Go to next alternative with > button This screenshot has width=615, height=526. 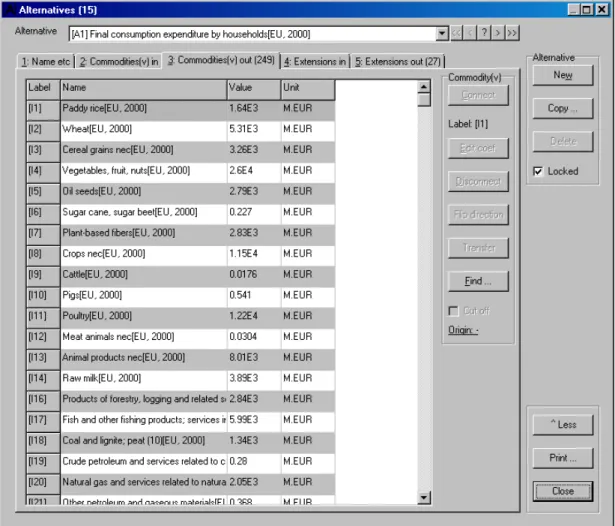click(498, 33)
